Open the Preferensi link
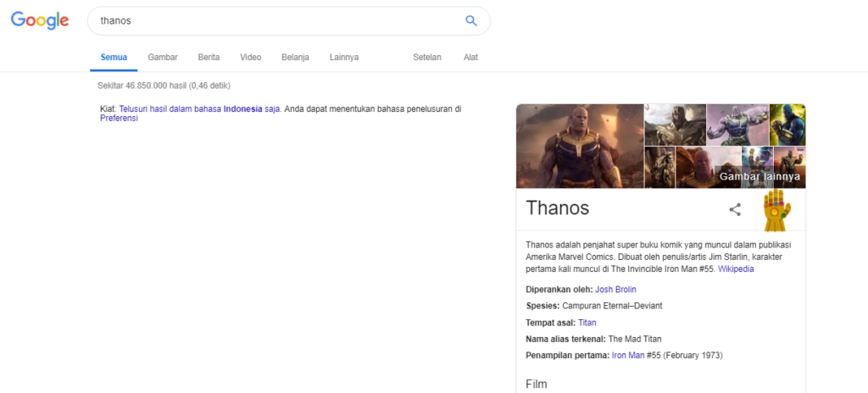 (119, 118)
